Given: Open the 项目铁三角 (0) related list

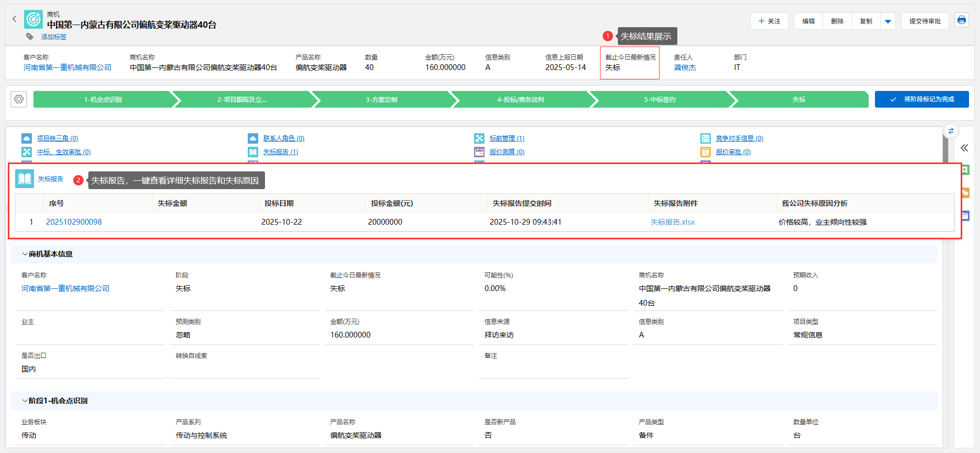Looking at the screenshot, I should pyautogui.click(x=57, y=138).
